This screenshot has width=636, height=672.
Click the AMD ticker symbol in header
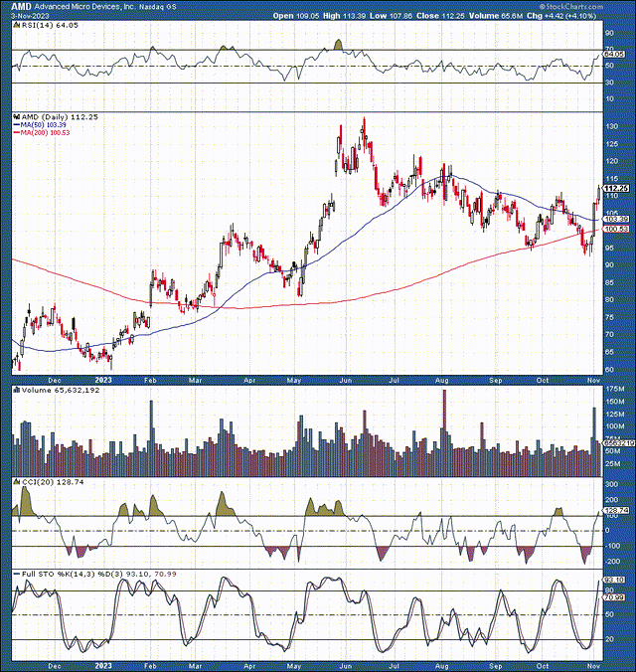tap(21, 6)
